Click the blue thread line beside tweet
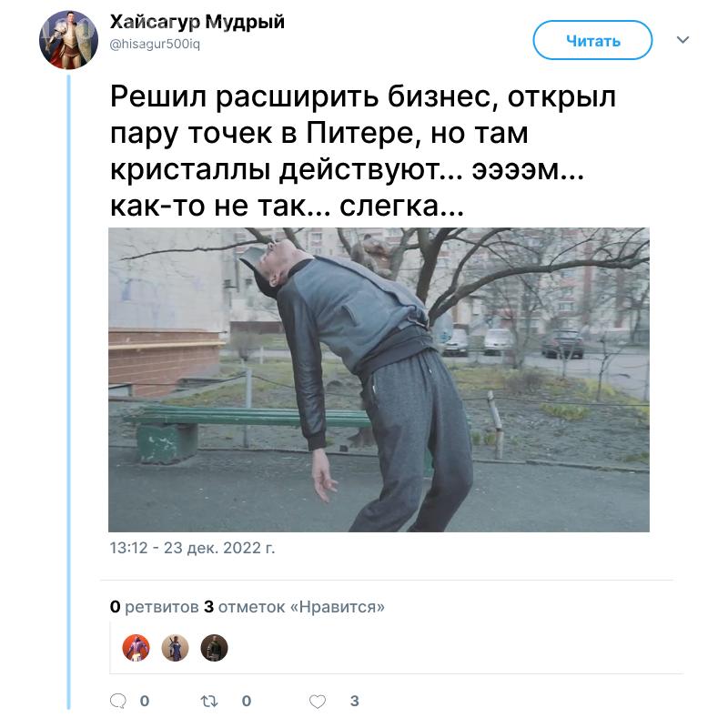This screenshot has height=728, width=728. [x=69, y=392]
